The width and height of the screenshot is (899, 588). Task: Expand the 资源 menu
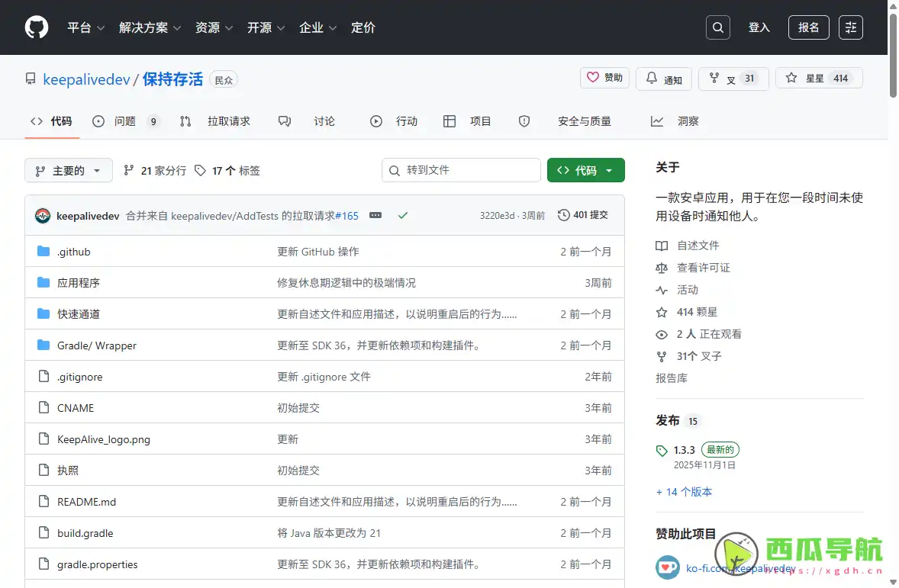click(214, 27)
